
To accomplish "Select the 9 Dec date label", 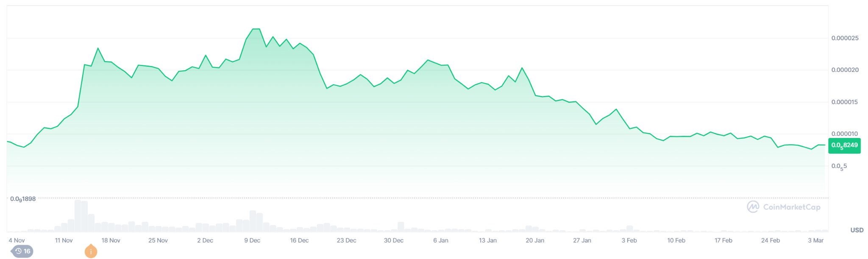I will pyautogui.click(x=252, y=240).
